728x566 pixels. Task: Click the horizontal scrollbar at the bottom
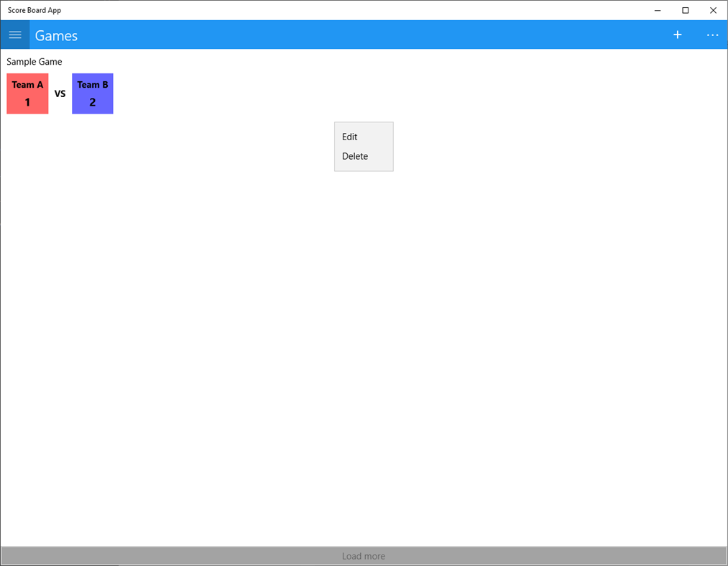click(57, 565)
